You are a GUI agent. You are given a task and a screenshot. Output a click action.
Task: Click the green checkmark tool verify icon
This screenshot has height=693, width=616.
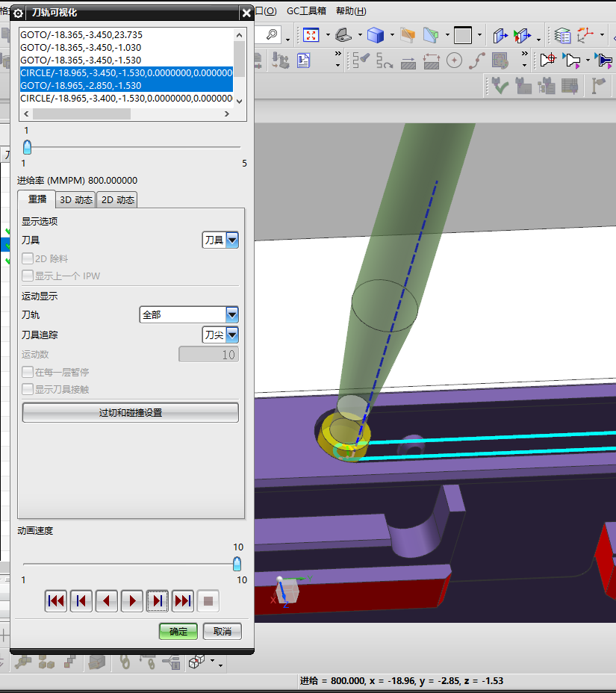[x=500, y=85]
